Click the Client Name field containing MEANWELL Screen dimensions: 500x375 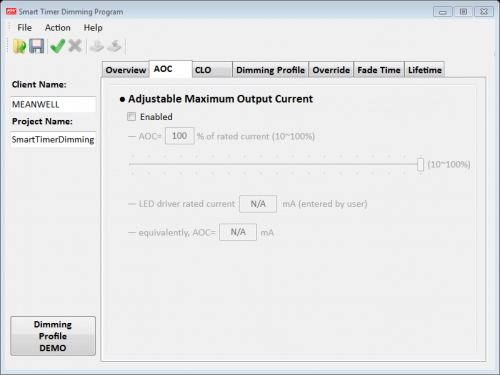[x=53, y=104]
